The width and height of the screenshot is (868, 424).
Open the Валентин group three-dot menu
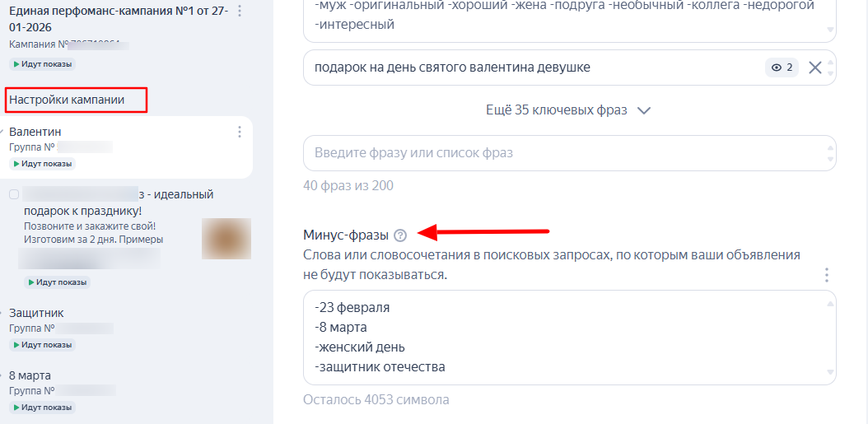coord(240,132)
